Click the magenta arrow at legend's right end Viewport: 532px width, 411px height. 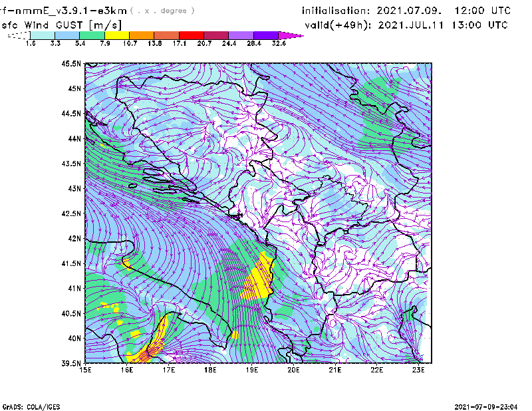point(291,35)
